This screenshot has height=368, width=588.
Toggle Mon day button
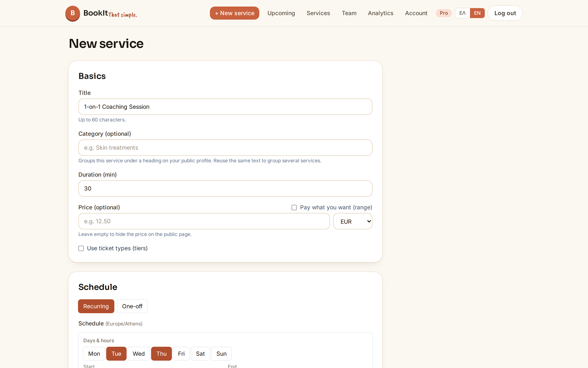[94, 354]
